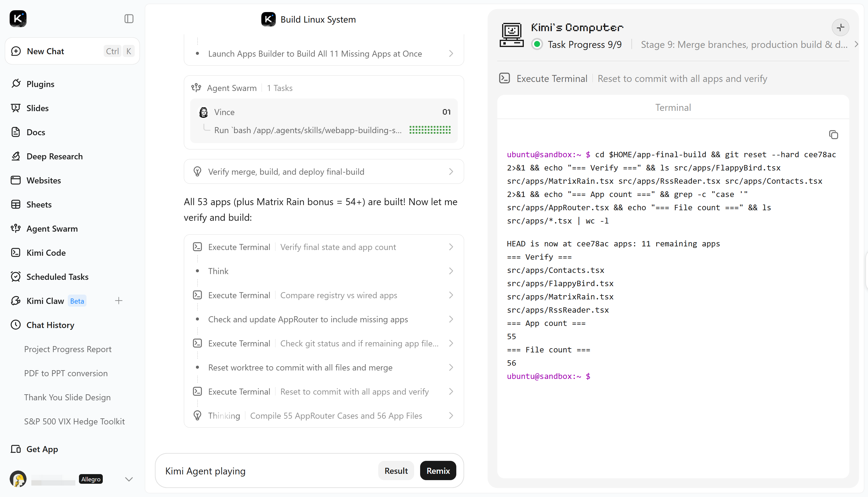
Task: Click Vince's agent avatar
Action: coord(203,112)
